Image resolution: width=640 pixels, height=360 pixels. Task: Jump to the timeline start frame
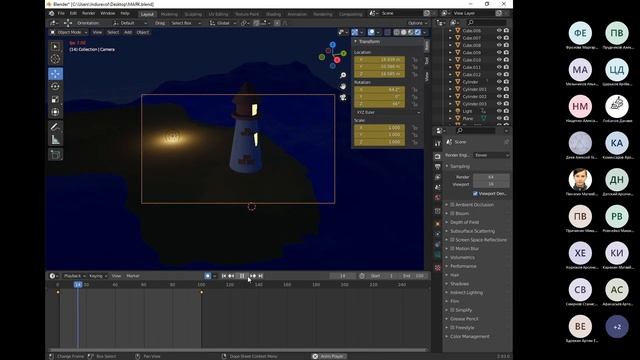pyautogui.click(x=224, y=276)
